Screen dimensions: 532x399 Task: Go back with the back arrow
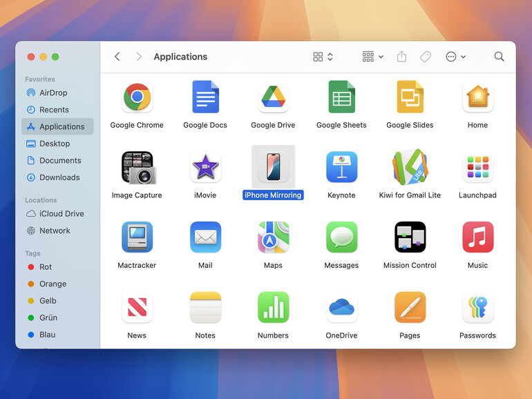pyautogui.click(x=117, y=57)
